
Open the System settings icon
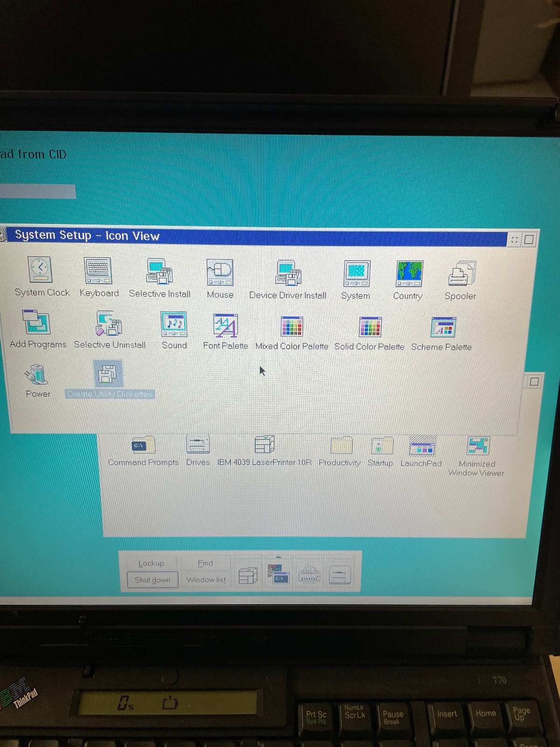point(357,274)
